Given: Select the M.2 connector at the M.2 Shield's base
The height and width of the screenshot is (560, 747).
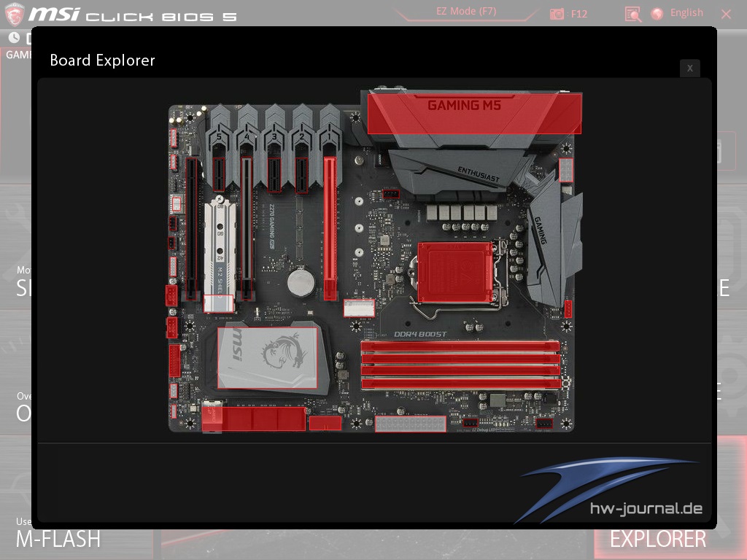Looking at the screenshot, I should click(x=219, y=303).
